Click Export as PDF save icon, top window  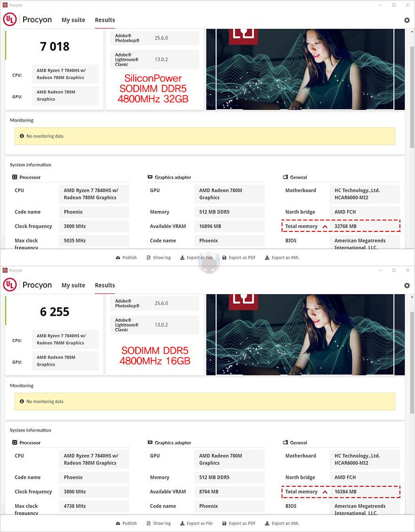[x=224, y=258]
